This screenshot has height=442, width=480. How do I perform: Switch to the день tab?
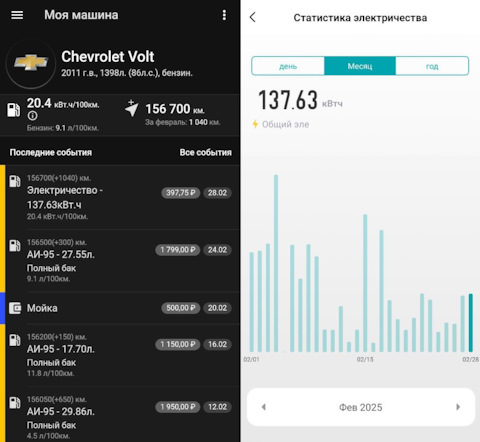click(288, 66)
